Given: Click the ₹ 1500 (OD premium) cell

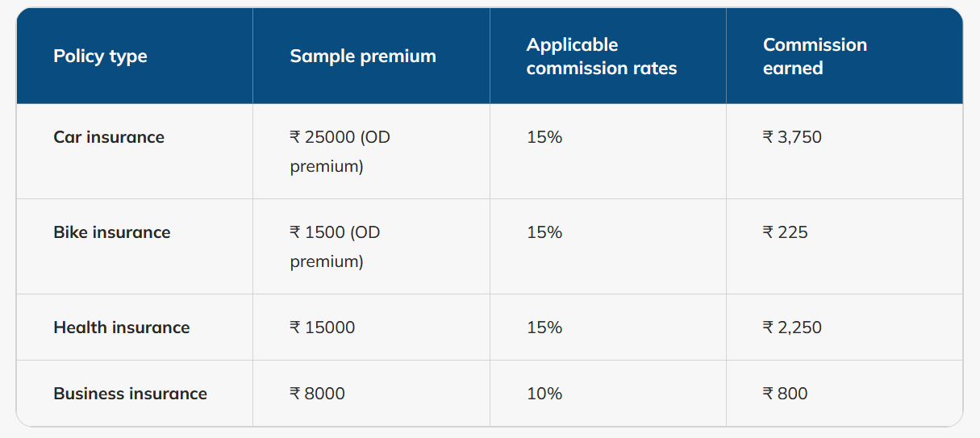Looking at the screenshot, I should coord(335,247).
